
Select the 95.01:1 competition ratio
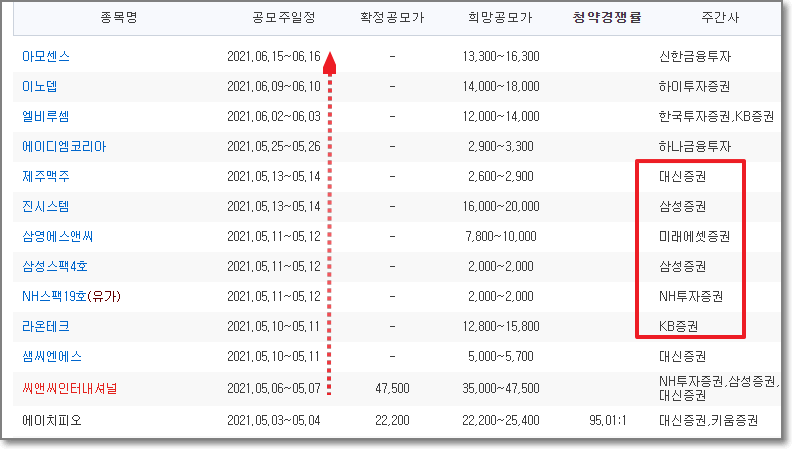pos(608,420)
